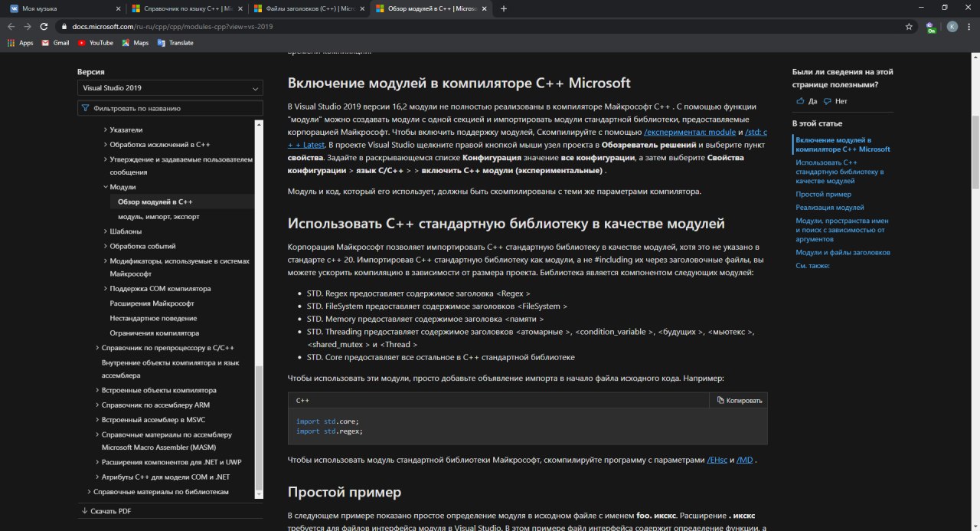Click the address bar URL

[x=172, y=26]
